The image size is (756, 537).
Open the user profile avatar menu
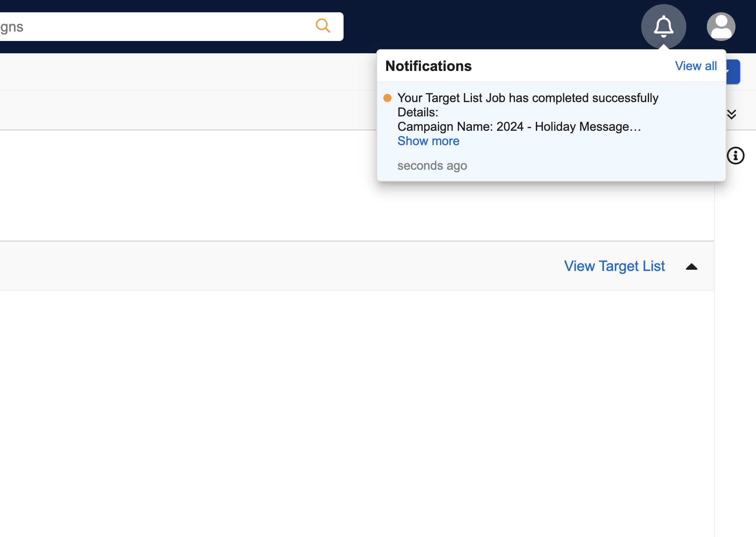(721, 27)
